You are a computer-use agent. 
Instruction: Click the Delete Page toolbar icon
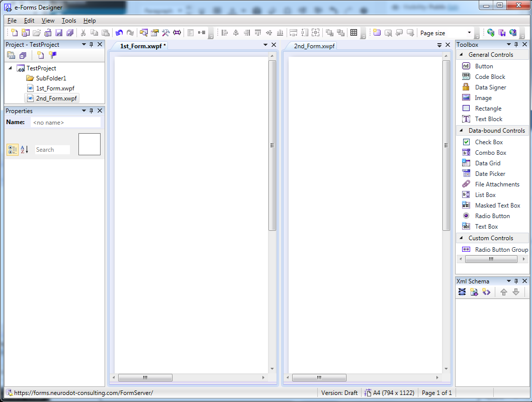tap(388, 33)
